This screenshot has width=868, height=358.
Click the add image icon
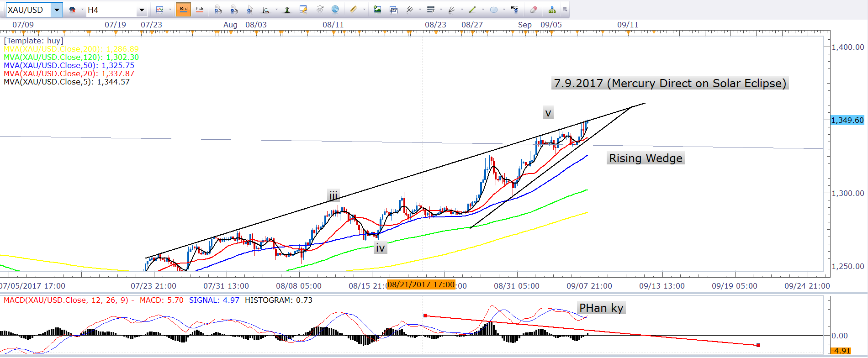[377, 10]
